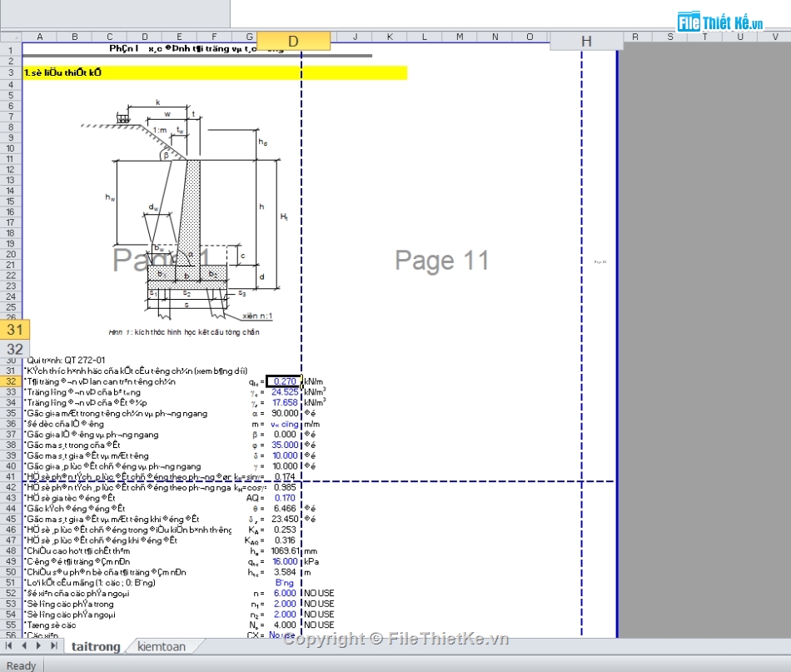Screen dimensions: 791x672
Task: Click the kPa unit cell
Action: tap(311, 561)
